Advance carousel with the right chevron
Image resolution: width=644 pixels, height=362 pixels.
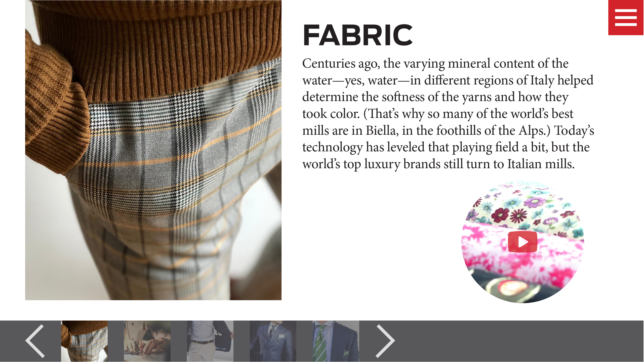[385, 341]
